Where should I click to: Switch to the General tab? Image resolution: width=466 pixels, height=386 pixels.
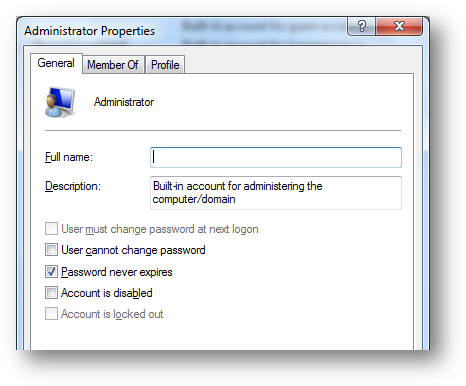pyautogui.click(x=56, y=63)
